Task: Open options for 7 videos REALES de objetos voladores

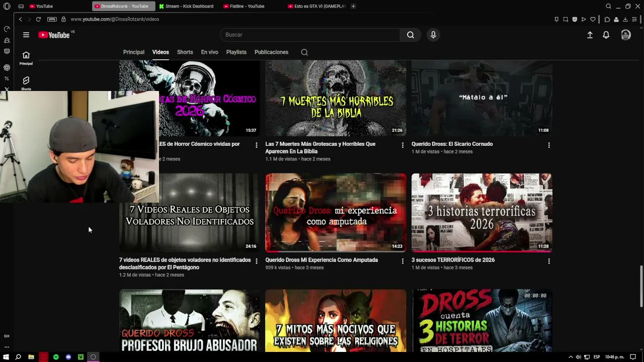Action: (257, 261)
